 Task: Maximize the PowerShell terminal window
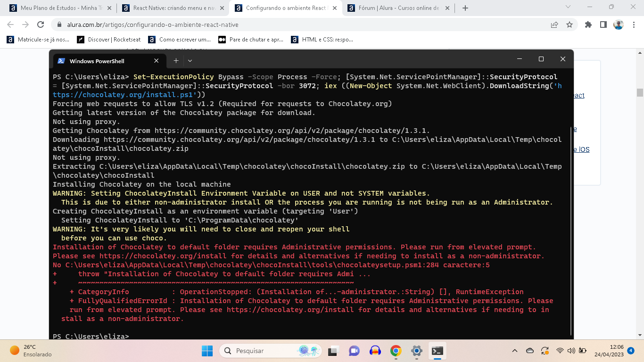(x=541, y=59)
